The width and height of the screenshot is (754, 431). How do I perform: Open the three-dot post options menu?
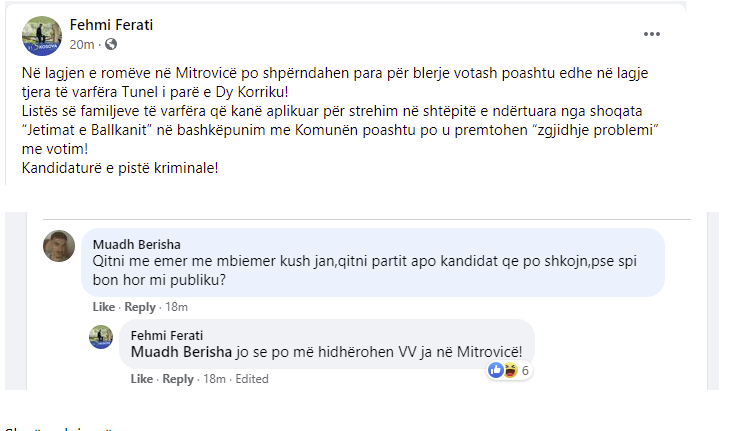click(x=652, y=34)
